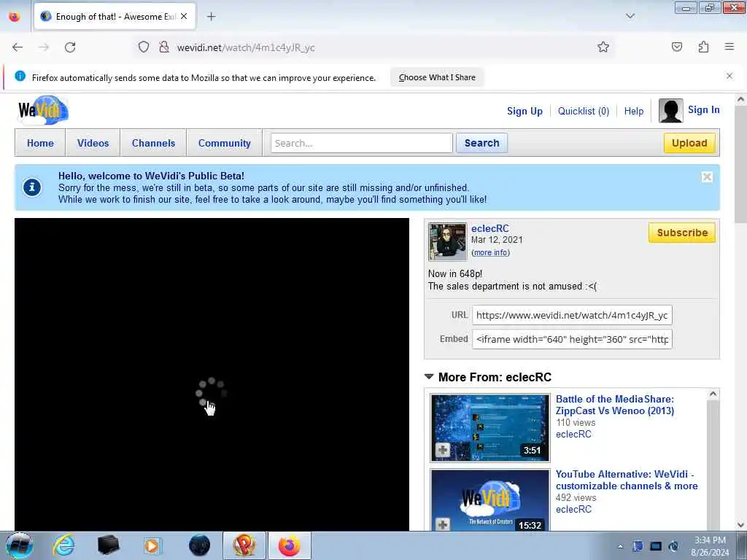Click the WeVidi logo
The image size is (747, 560).
coord(43,110)
